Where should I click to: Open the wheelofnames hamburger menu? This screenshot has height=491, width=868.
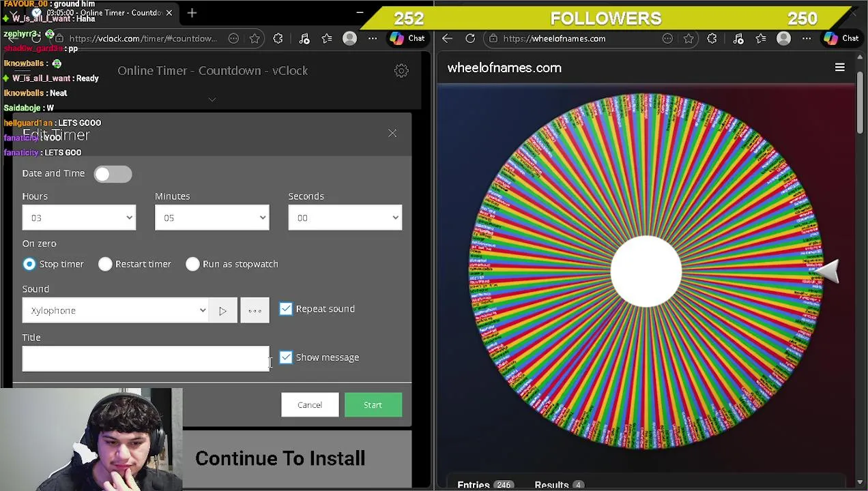tap(840, 68)
